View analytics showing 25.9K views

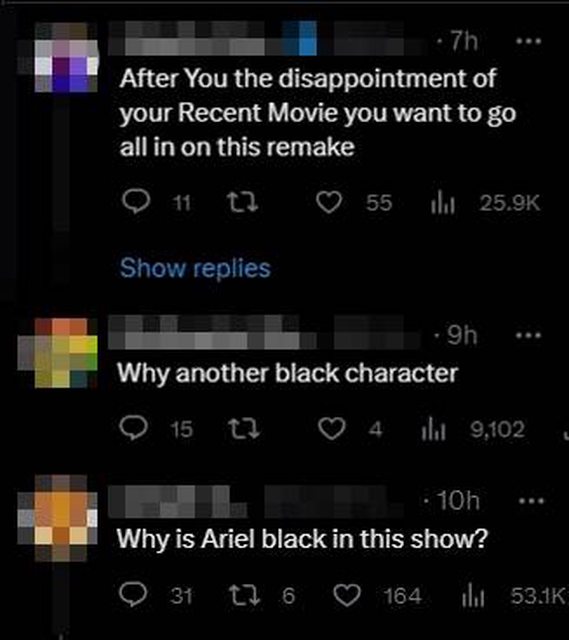click(x=443, y=202)
